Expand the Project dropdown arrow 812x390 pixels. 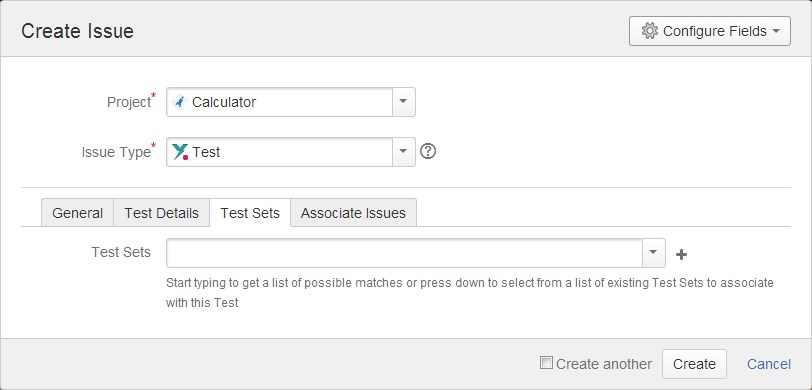(x=403, y=102)
